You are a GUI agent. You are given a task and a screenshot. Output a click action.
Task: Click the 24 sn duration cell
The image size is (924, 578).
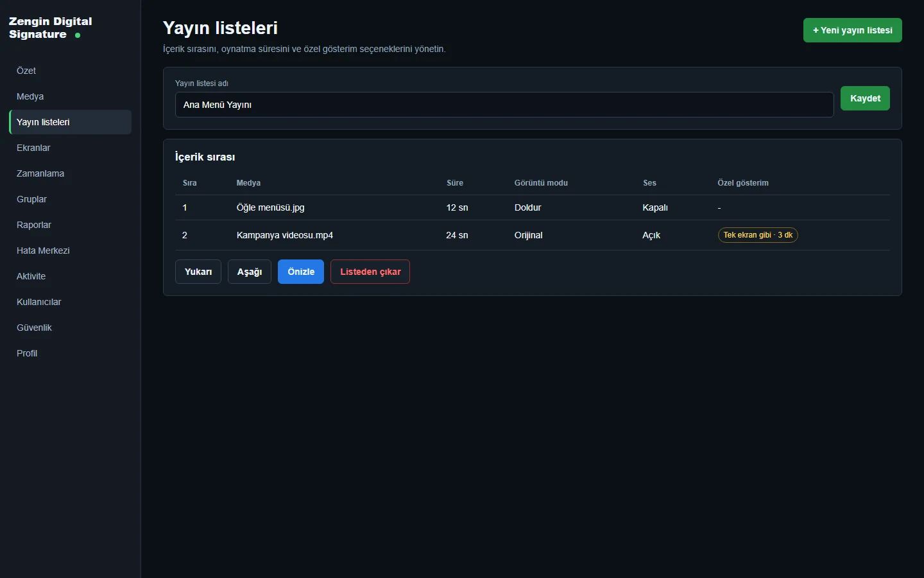pos(457,235)
